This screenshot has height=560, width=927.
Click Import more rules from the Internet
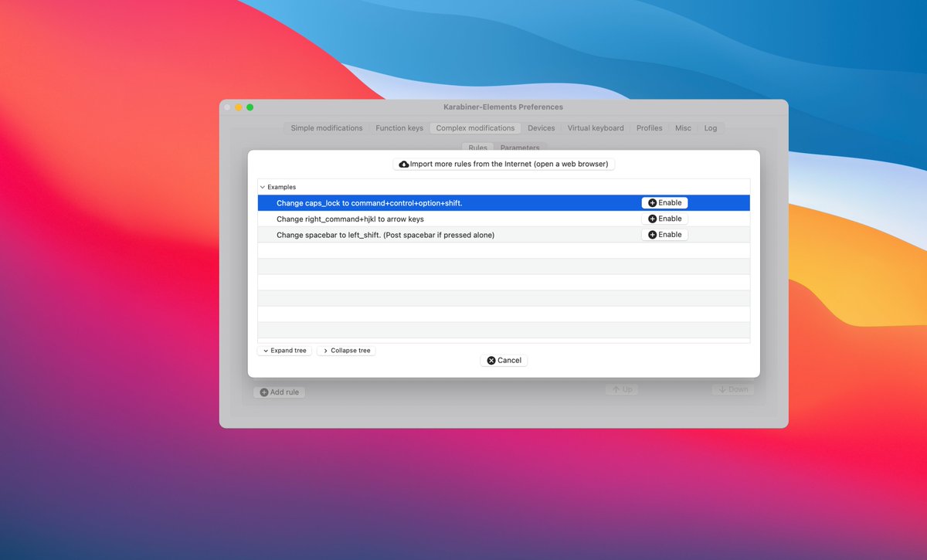click(504, 164)
